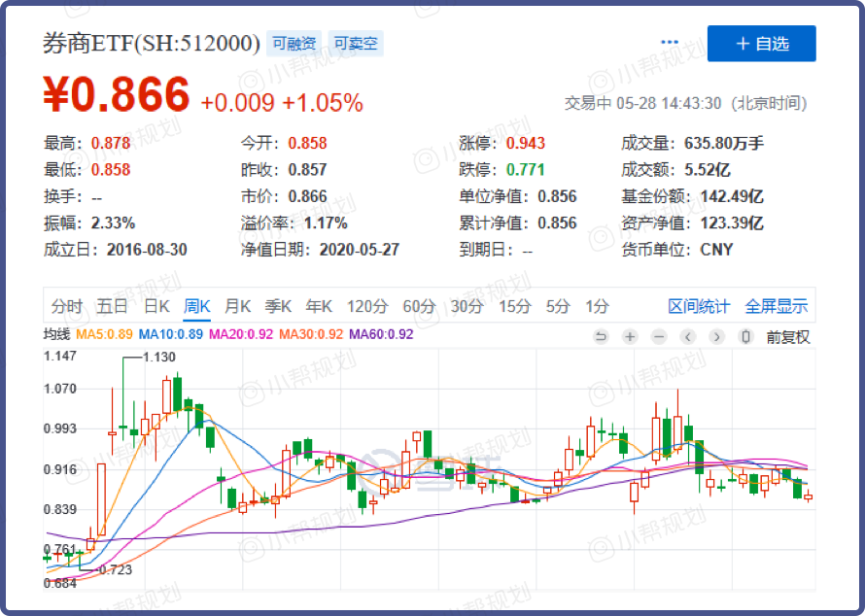Screen dimensions: 865x616
Task: Click the 振幅 value 2.33%
Action: coord(113,222)
